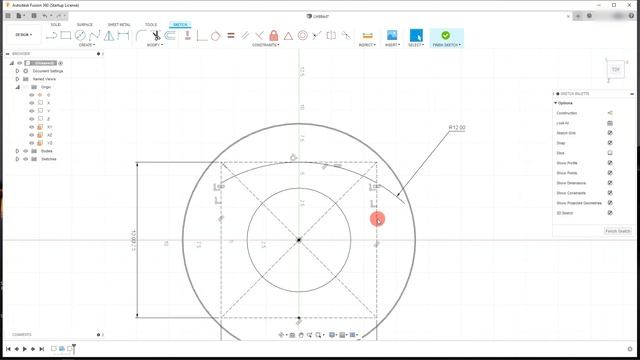Image resolution: width=640 pixels, height=360 pixels.
Task: Select the Rectangle sketch tool
Action: click(x=66, y=36)
